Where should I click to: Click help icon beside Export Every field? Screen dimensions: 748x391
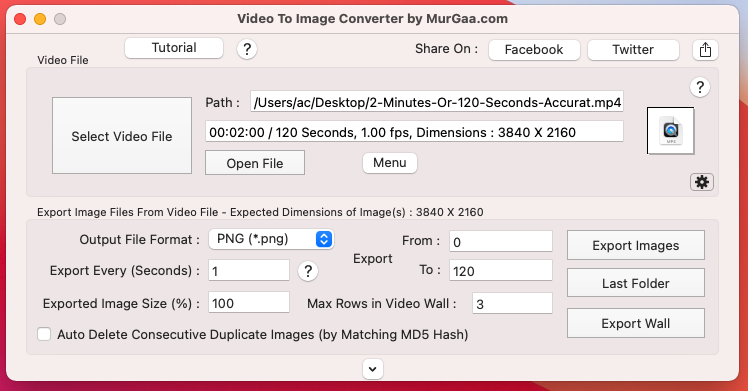pyautogui.click(x=308, y=271)
